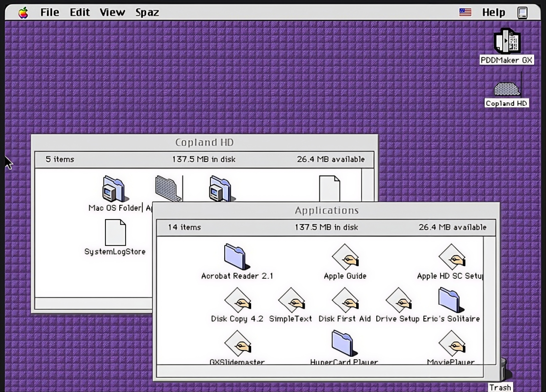The width and height of the screenshot is (546, 392).
Task: Click the "5 items" text in Copland HD
Action: point(60,159)
